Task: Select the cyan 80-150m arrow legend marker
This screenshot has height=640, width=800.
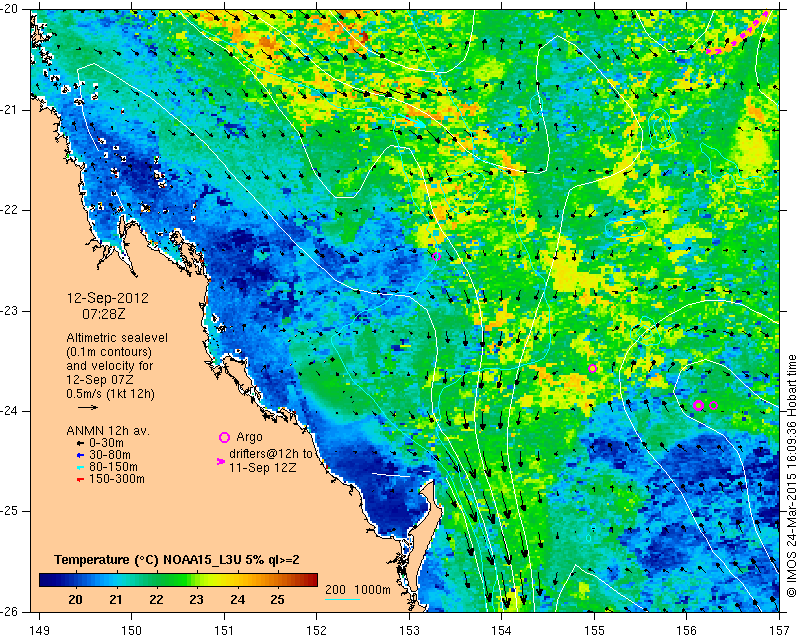Action: point(80,467)
